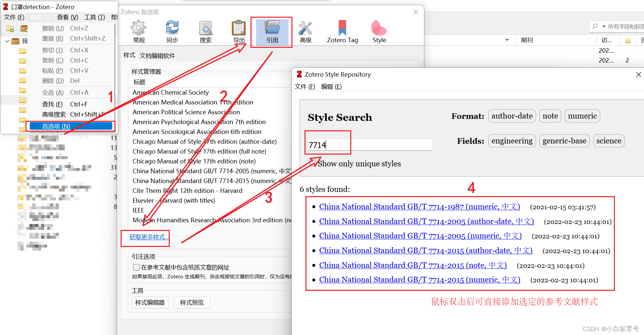Screen dimensions: 644x335
Task: Open the 导出 (Export) preferences pane
Action: [239, 32]
